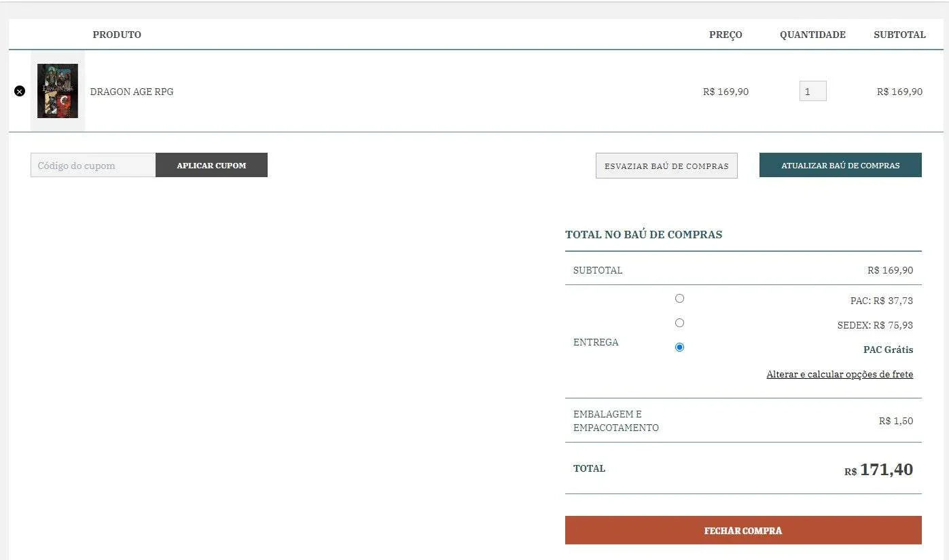Open Alterar e calcular opções de frete
The image size is (949, 560).
[x=840, y=374]
